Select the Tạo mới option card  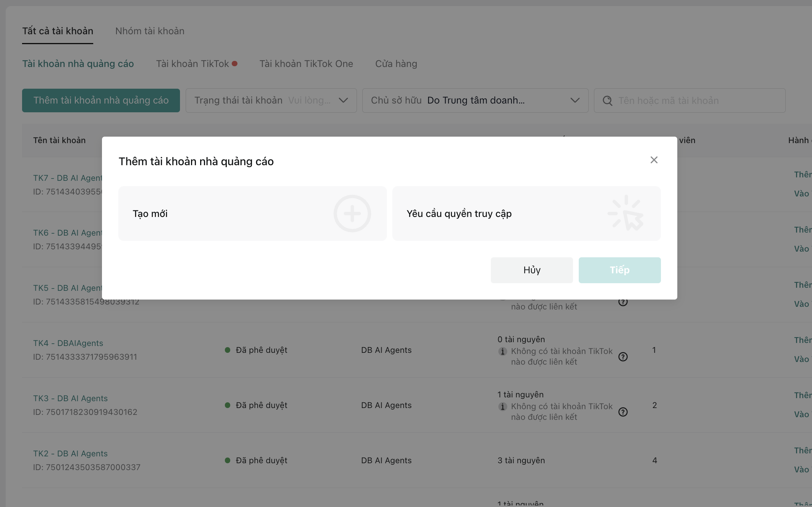click(228, 214)
